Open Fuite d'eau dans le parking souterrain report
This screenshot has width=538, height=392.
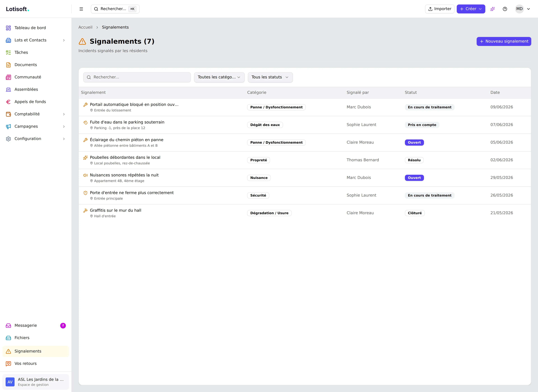pos(127,122)
